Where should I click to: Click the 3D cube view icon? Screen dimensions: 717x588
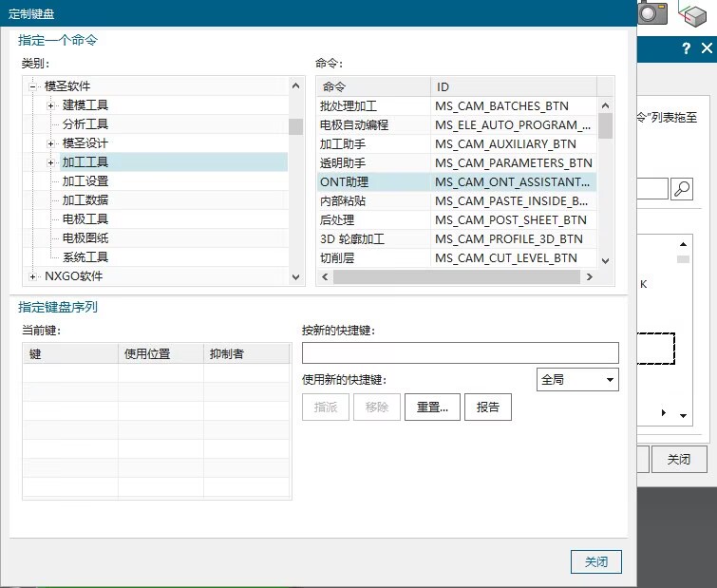tap(693, 12)
